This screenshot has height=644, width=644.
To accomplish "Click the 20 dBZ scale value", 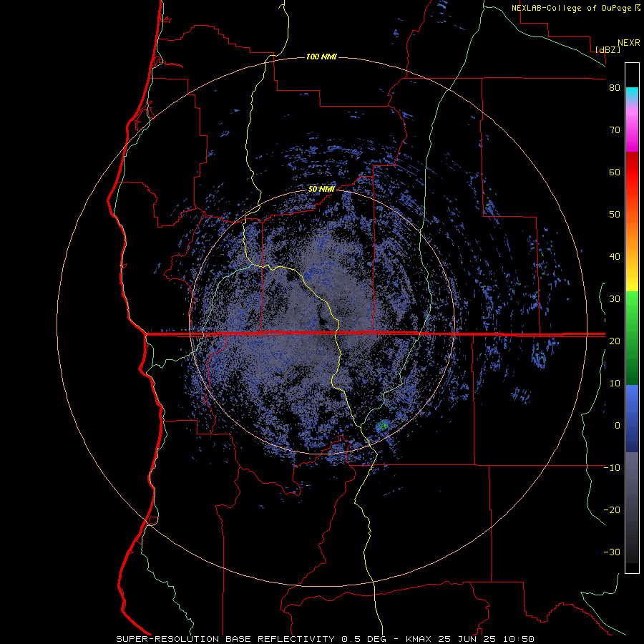I will click(615, 341).
